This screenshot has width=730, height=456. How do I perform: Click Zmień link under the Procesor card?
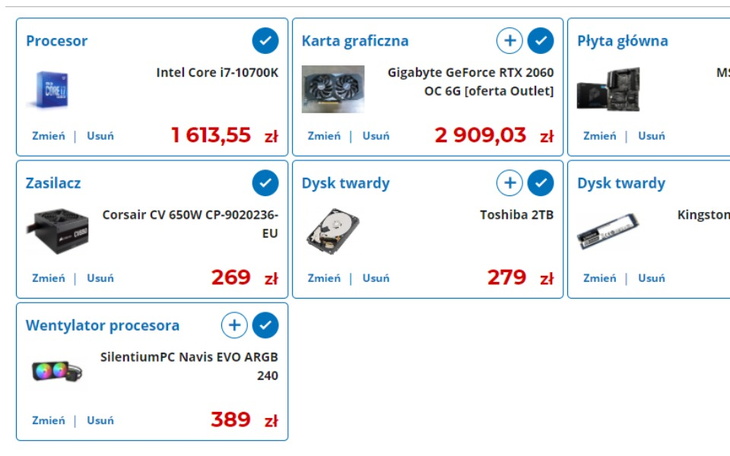(x=48, y=136)
